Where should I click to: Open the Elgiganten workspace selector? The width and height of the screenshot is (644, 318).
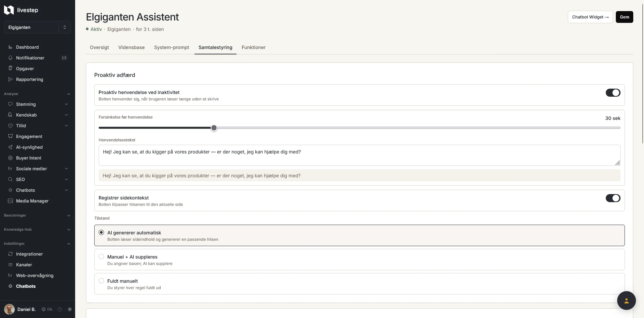click(38, 27)
